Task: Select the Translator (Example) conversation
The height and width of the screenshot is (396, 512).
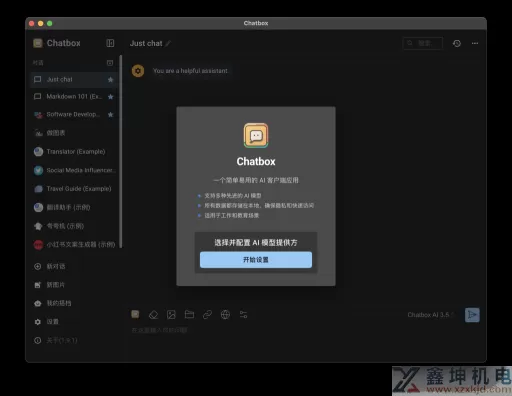Action: (x=74, y=152)
